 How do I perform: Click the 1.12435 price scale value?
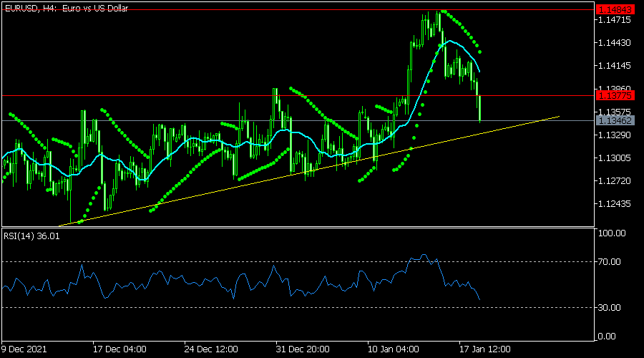tap(615, 204)
